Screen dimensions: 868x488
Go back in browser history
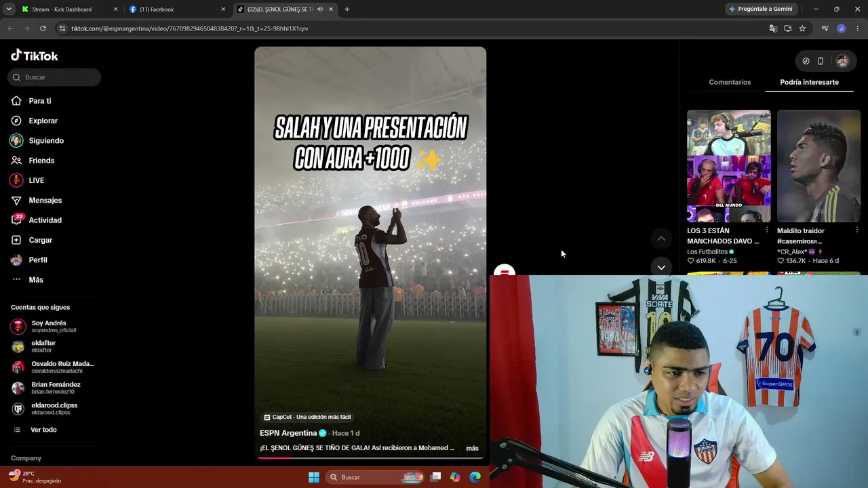(10, 28)
